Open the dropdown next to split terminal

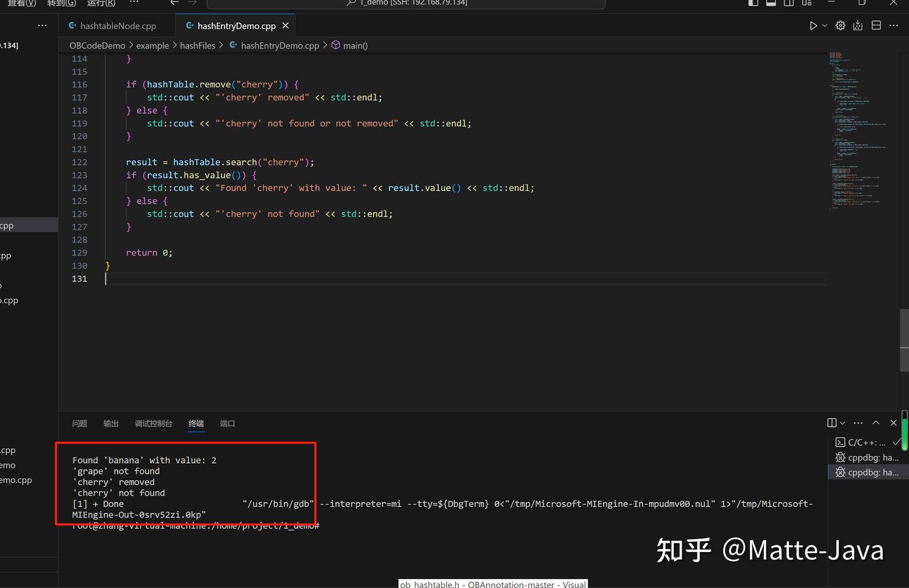(x=843, y=423)
